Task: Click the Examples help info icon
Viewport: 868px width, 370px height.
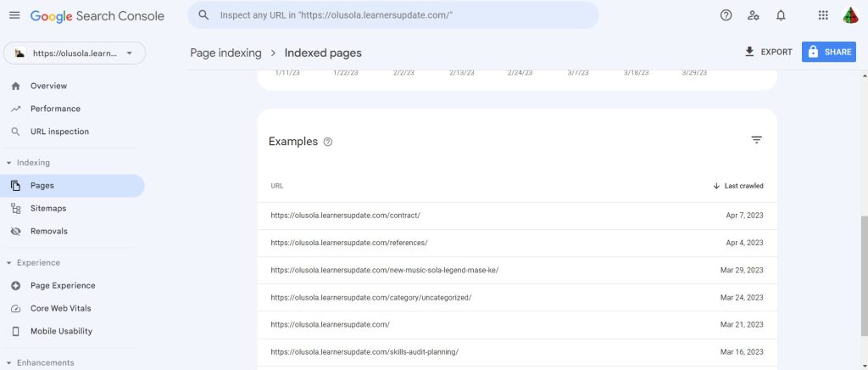Action: click(x=328, y=142)
